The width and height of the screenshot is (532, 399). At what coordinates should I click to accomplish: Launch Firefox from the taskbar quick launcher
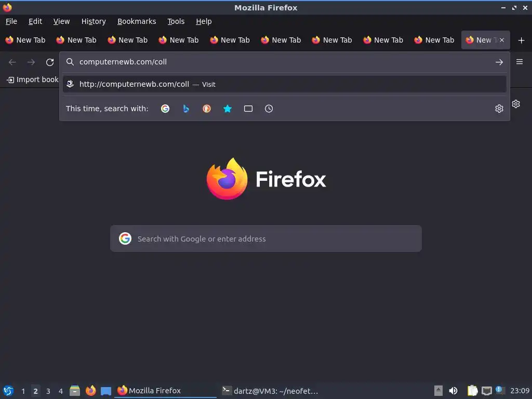90,391
